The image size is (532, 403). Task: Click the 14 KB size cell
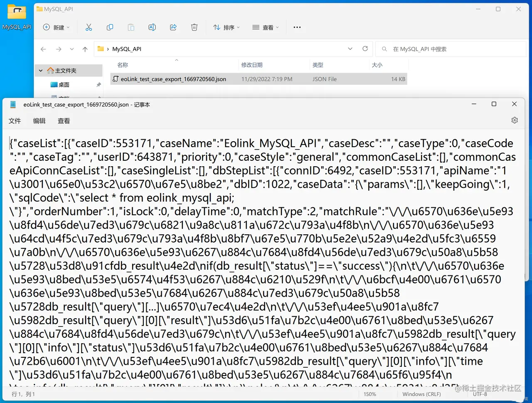pyautogui.click(x=398, y=79)
